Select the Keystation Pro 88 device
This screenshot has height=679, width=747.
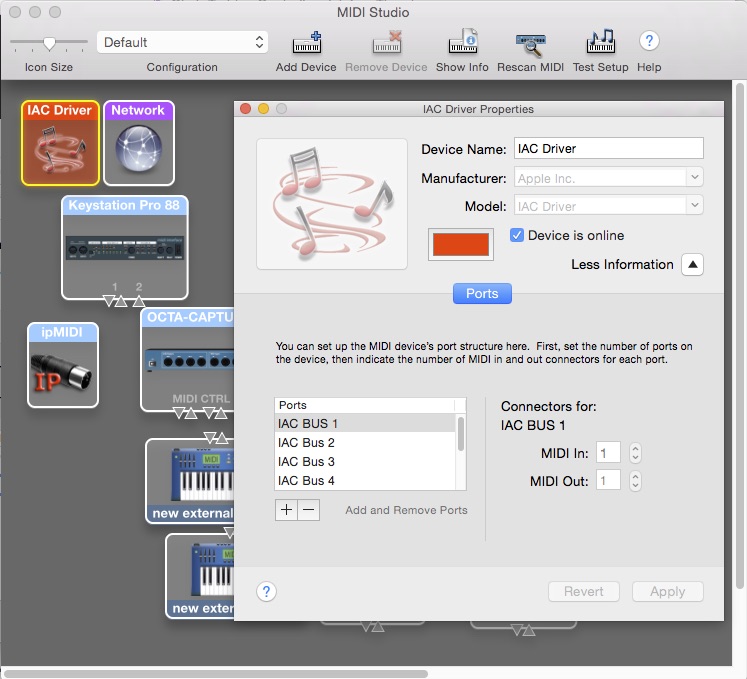[124, 248]
